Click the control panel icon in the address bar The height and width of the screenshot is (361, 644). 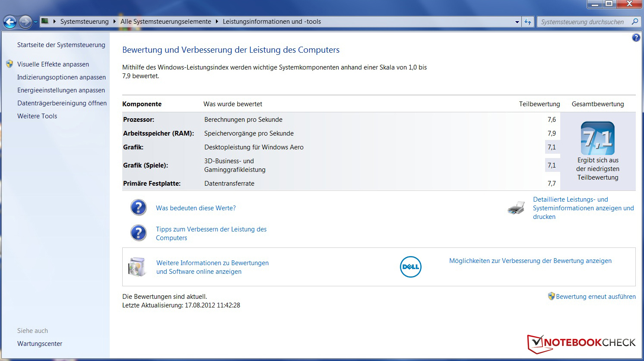[x=45, y=21]
